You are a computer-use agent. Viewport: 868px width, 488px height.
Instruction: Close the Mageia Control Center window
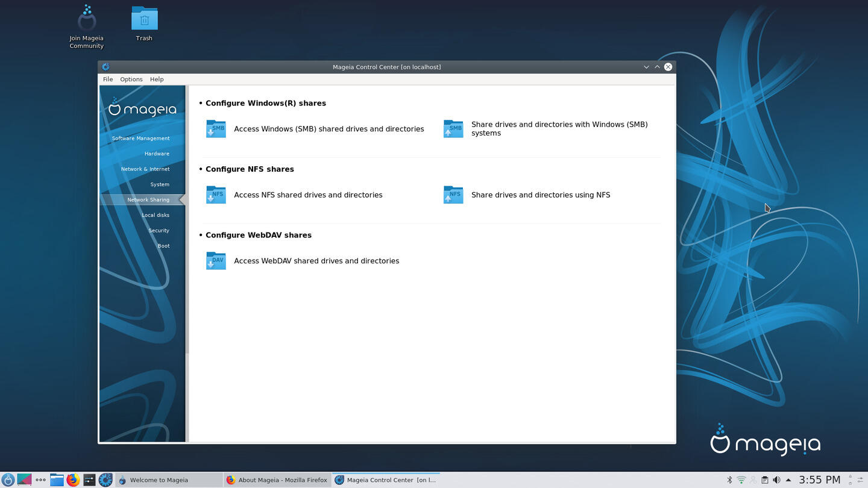click(x=668, y=67)
